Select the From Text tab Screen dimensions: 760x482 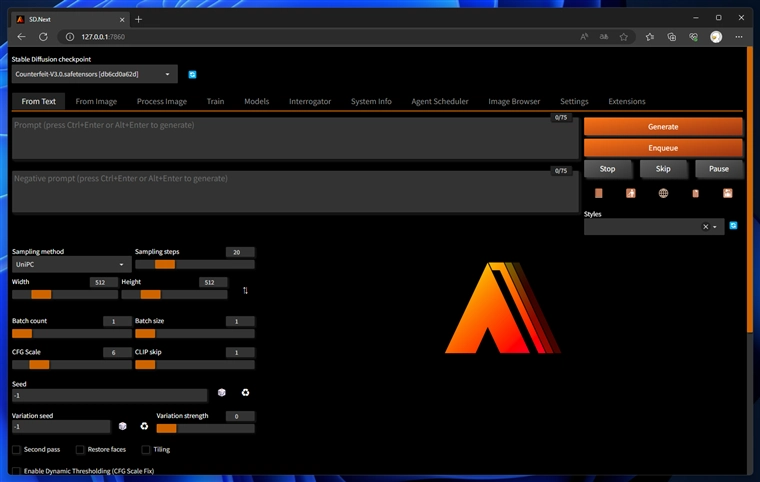38,101
